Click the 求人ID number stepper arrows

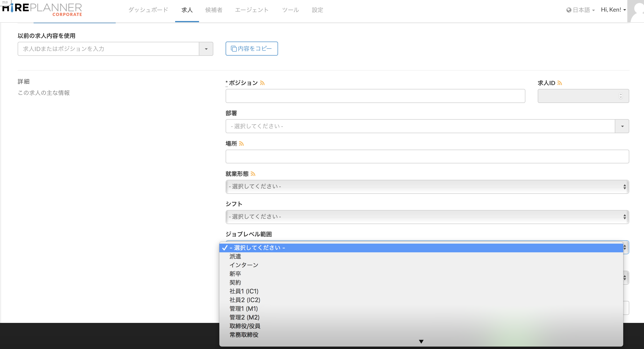[x=621, y=96]
